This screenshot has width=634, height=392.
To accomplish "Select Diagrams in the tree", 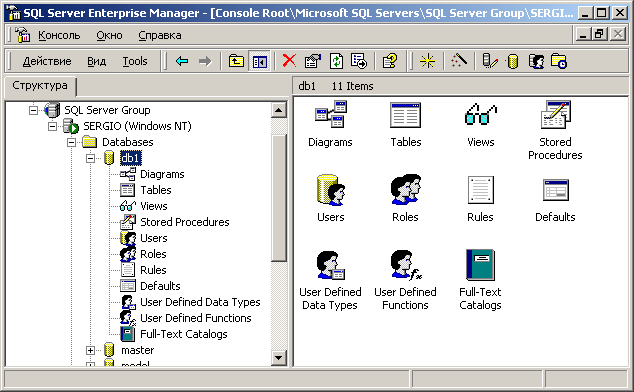I will 162,174.
